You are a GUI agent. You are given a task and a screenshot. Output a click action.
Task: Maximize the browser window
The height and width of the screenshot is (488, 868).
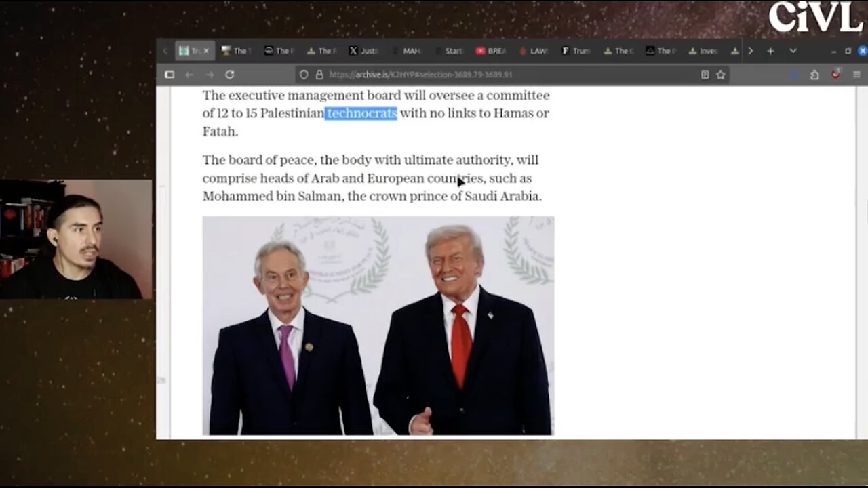tap(848, 51)
